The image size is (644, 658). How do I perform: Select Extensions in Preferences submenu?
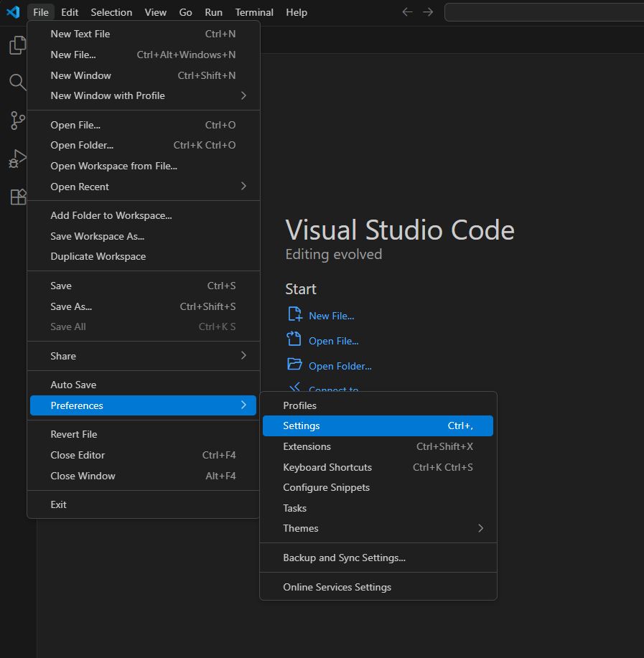point(378,446)
